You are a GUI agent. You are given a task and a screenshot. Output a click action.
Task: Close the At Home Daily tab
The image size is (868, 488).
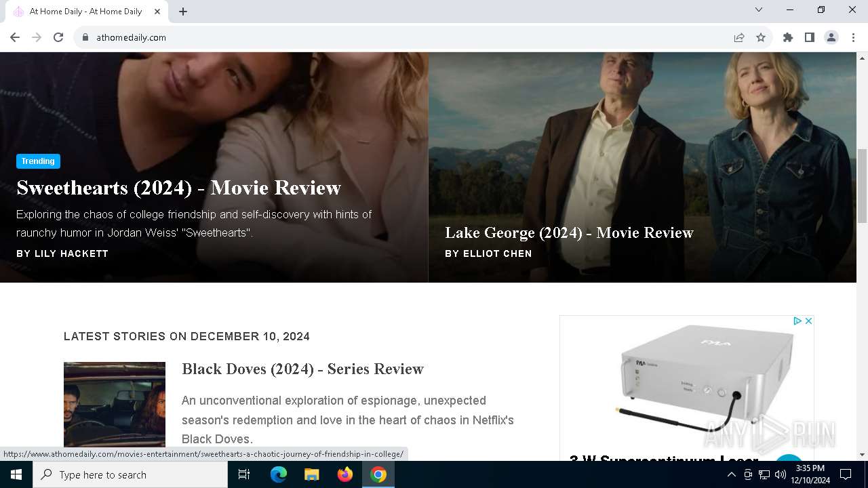click(157, 12)
